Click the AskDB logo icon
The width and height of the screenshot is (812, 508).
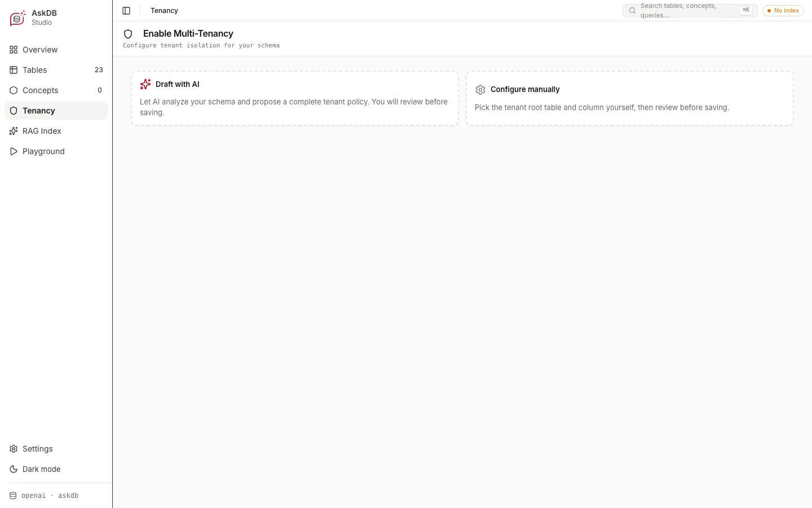click(x=18, y=17)
